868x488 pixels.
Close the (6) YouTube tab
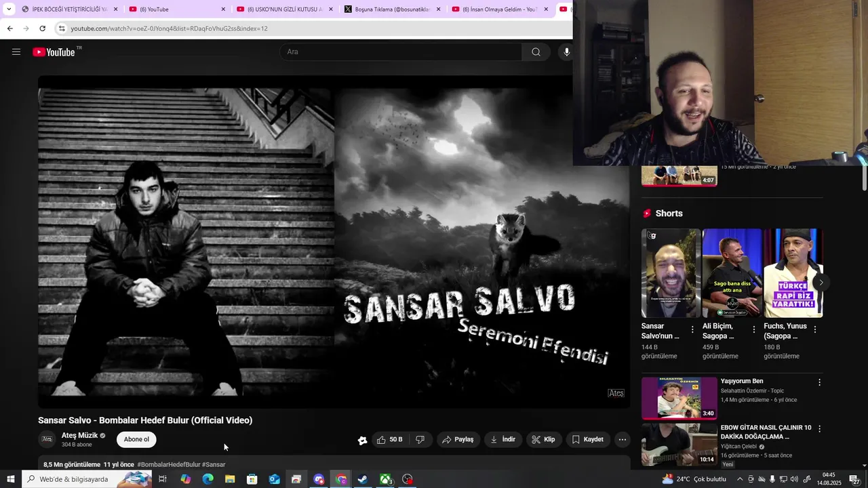point(223,9)
